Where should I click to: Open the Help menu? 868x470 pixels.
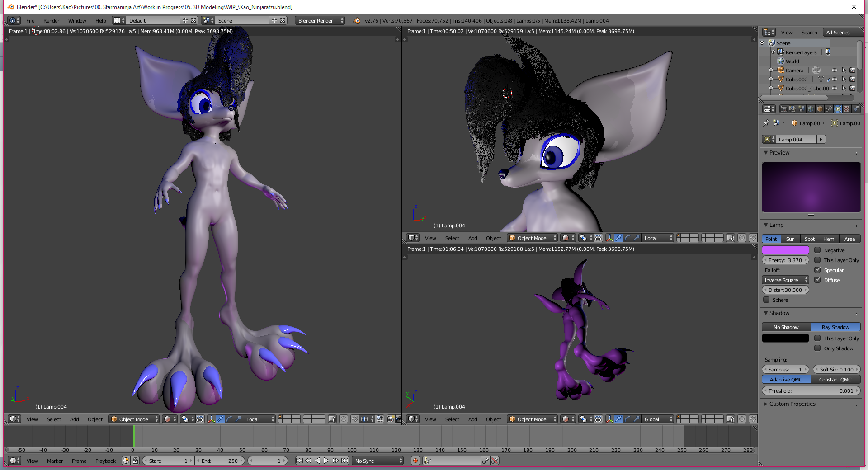tap(101, 20)
